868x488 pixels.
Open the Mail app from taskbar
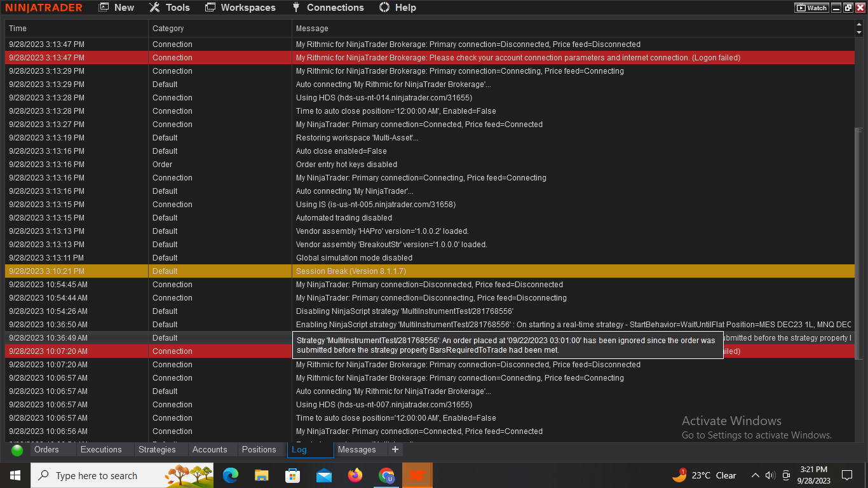coord(323,475)
